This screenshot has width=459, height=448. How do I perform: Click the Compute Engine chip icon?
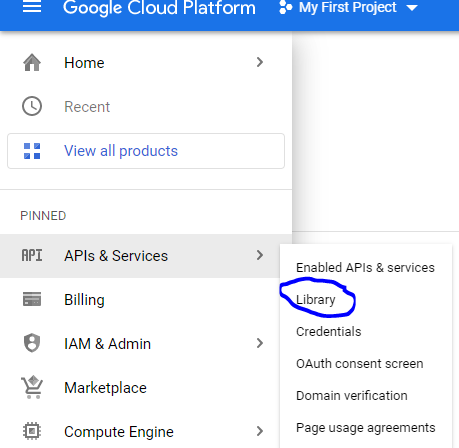[x=32, y=431]
